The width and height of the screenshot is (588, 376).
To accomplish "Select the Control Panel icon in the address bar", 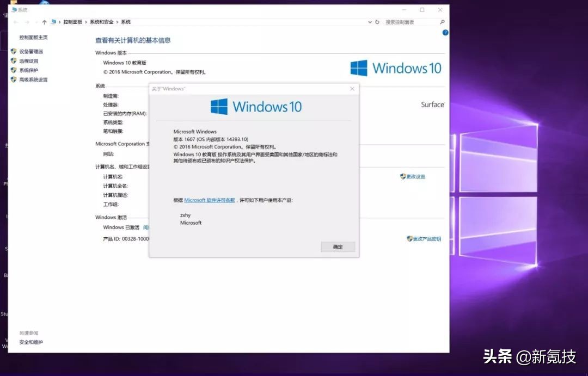I will click(54, 22).
